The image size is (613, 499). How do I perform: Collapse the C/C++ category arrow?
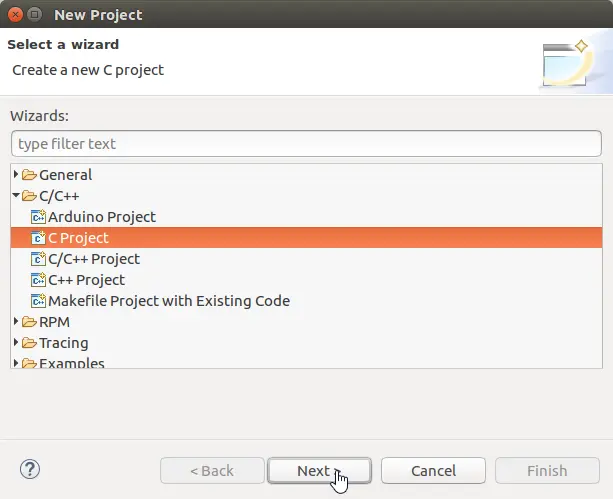point(16,196)
